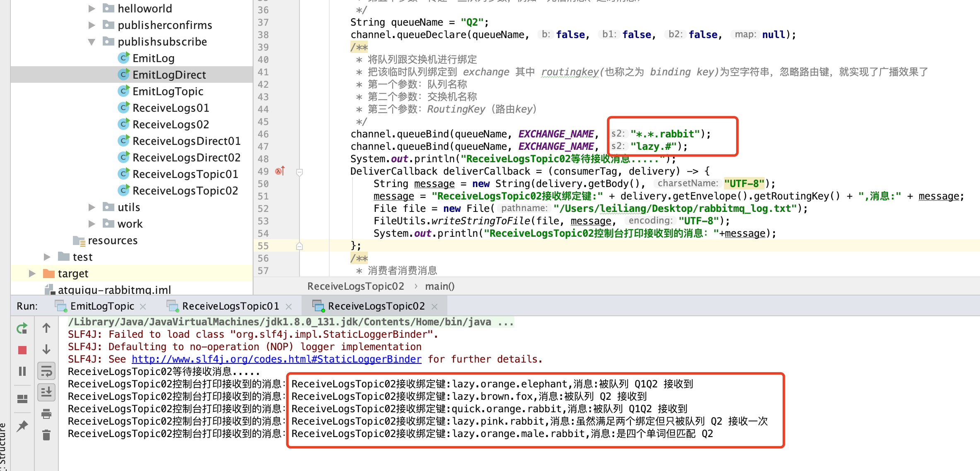Toggle scroll to end of console
The image size is (980, 471).
(46, 392)
